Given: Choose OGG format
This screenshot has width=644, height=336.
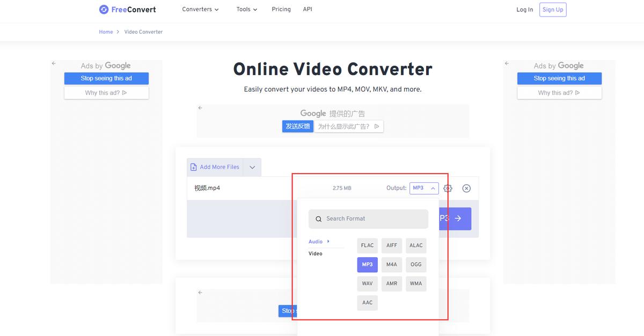Looking at the screenshot, I should 416,265.
